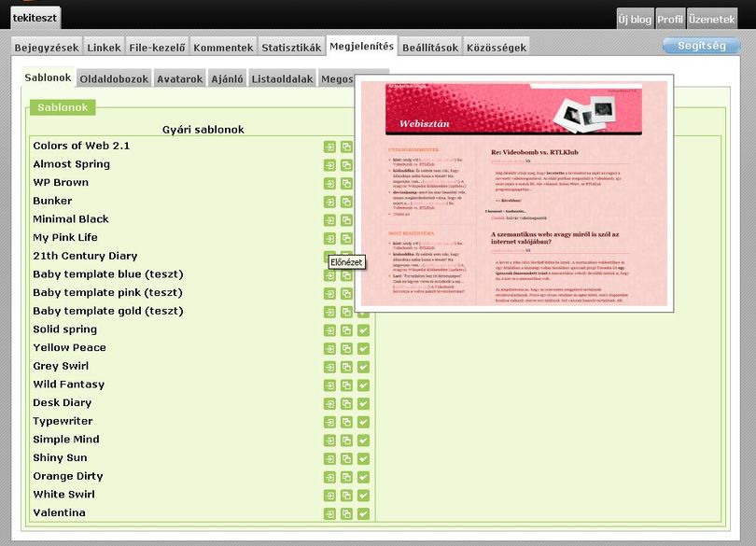Click the checkmark for Wild Fantasy template
The width and height of the screenshot is (756, 546).
pos(364,385)
